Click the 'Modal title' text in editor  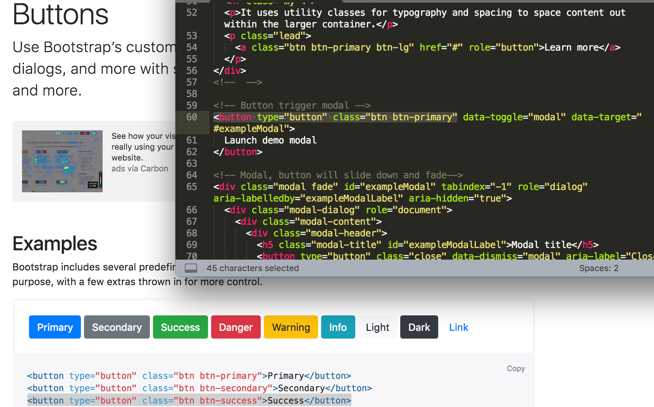coord(541,244)
